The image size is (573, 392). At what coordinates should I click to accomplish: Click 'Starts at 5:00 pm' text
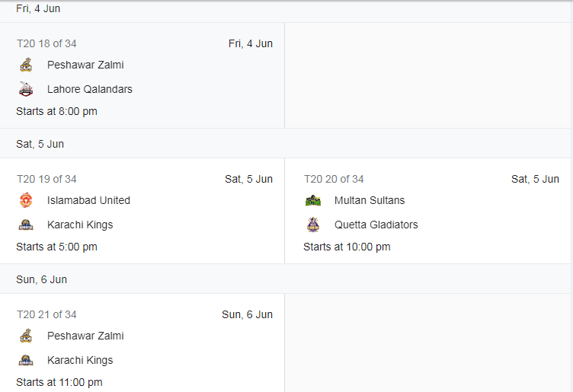pyautogui.click(x=56, y=247)
